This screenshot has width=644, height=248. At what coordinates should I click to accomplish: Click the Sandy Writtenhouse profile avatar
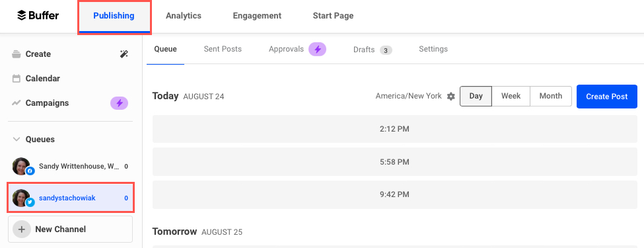pos(21,166)
